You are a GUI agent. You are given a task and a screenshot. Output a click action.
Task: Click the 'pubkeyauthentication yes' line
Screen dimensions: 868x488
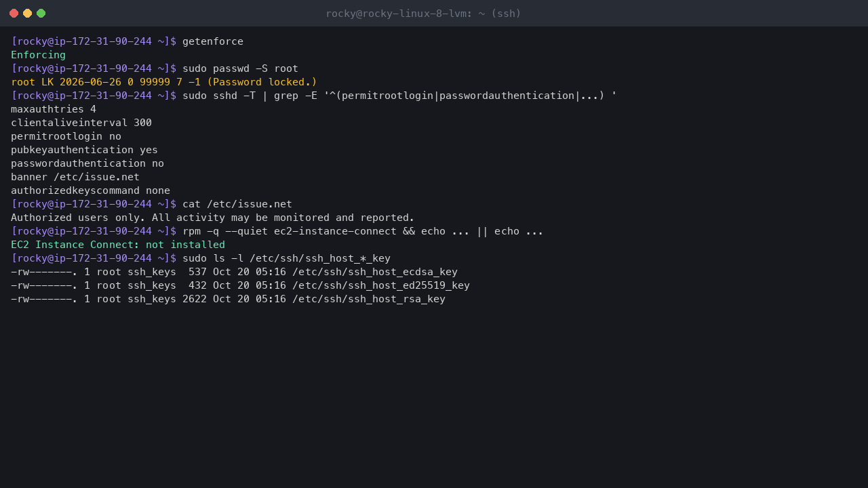84,150
